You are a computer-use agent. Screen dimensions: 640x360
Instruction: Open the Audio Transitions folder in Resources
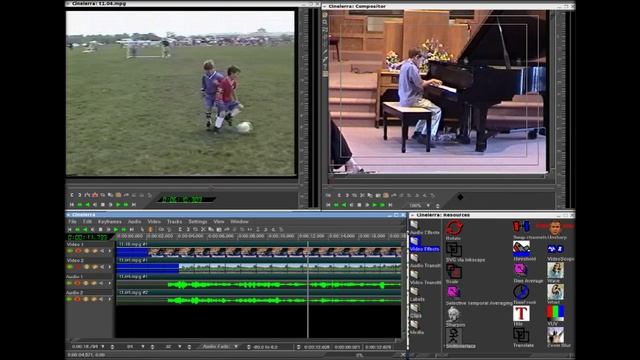415,258
